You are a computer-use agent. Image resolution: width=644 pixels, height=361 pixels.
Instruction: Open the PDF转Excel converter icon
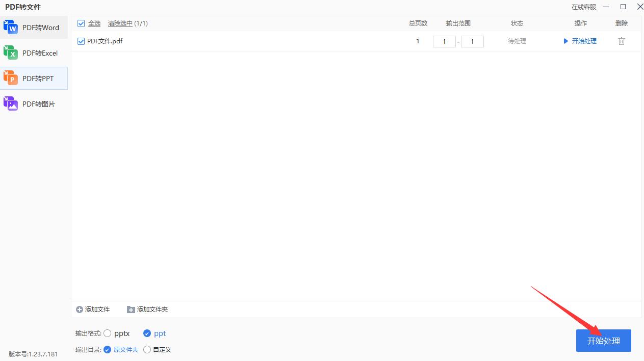pos(11,53)
